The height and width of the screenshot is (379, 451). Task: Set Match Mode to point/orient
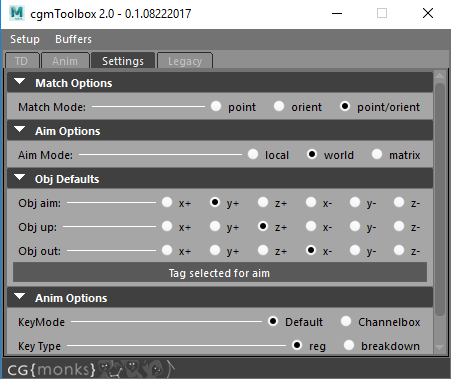click(345, 106)
